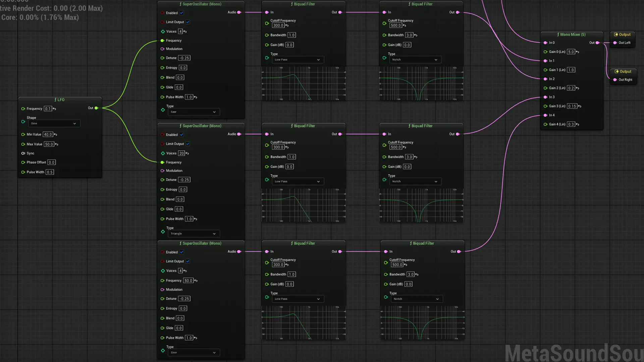The image size is (644, 362).
Task: Click the Out Right output pin
Action: point(615,80)
